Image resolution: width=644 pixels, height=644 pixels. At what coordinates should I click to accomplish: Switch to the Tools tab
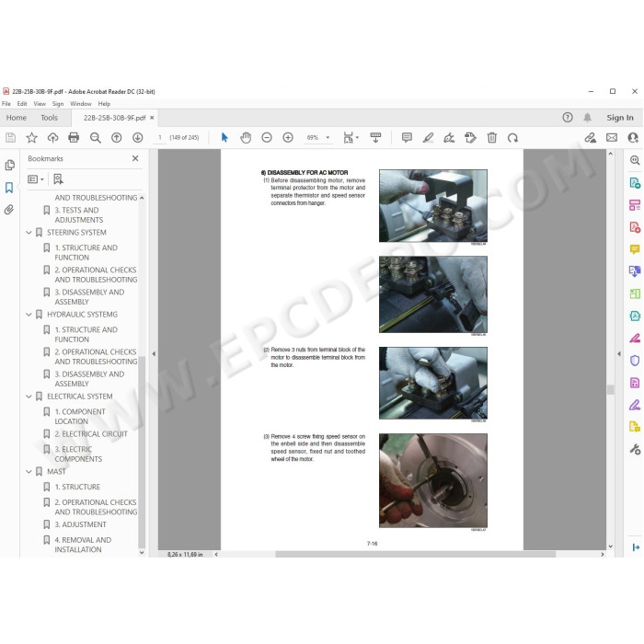tap(50, 118)
